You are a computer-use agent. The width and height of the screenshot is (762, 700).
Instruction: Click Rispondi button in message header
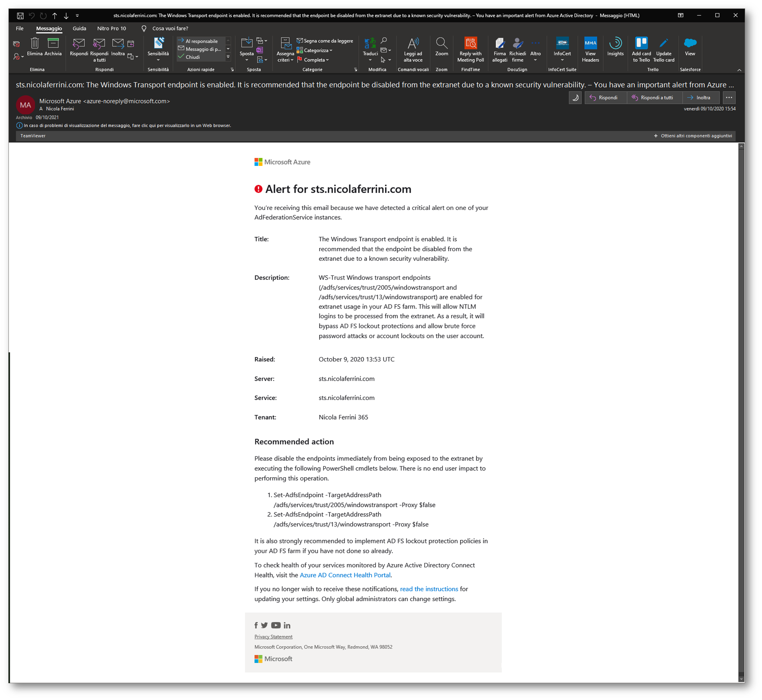605,98
